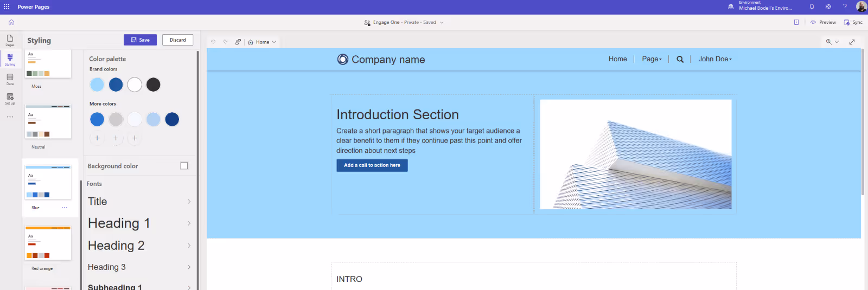
Task: Show more workspace options ellipsis
Action: [x=10, y=117]
